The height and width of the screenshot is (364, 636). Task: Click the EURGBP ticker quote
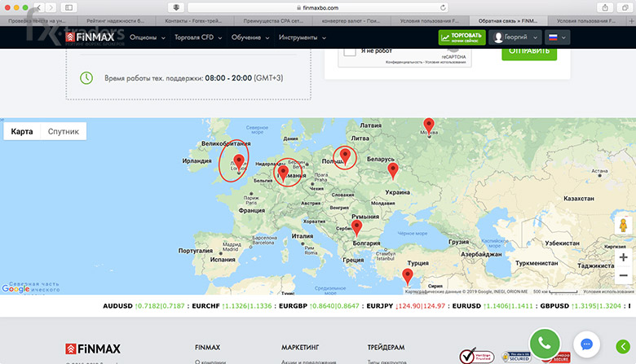point(319,305)
